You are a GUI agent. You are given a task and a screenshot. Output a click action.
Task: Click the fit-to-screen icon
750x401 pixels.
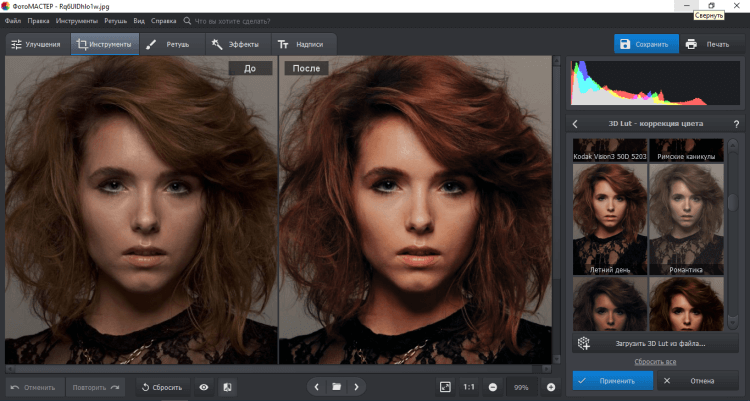(x=445, y=387)
